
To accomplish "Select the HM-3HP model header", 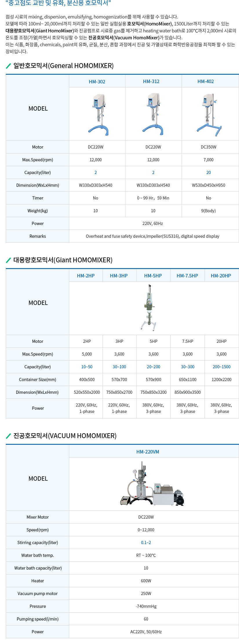I will click(x=119, y=276).
